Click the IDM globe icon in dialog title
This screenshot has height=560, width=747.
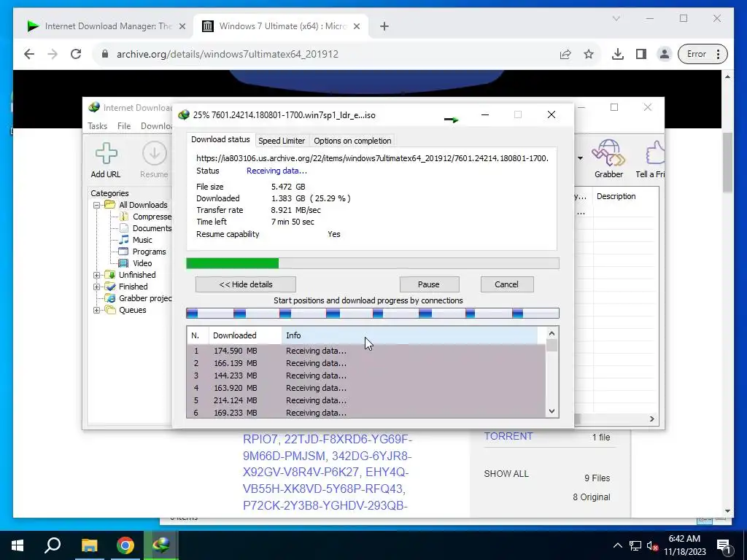click(183, 114)
